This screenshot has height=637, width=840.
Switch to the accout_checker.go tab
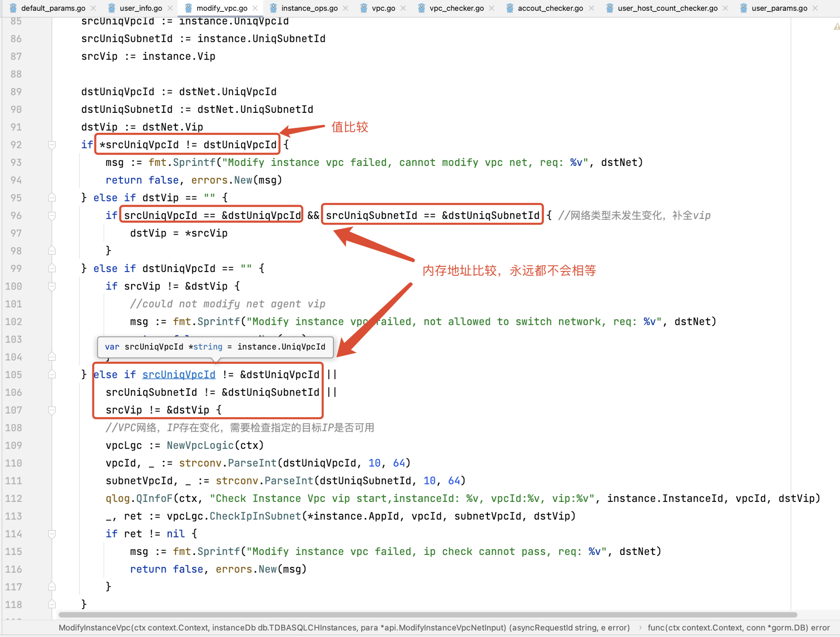(x=550, y=8)
